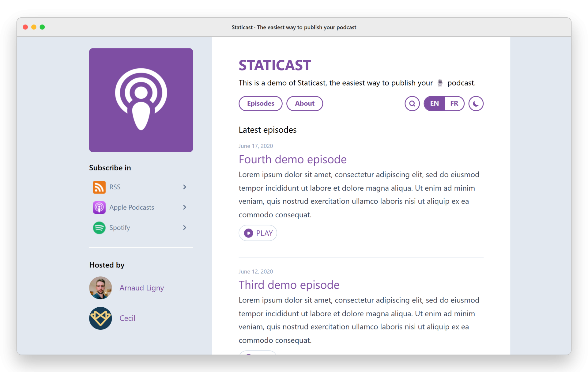Open the Cecil host link

[x=127, y=318]
